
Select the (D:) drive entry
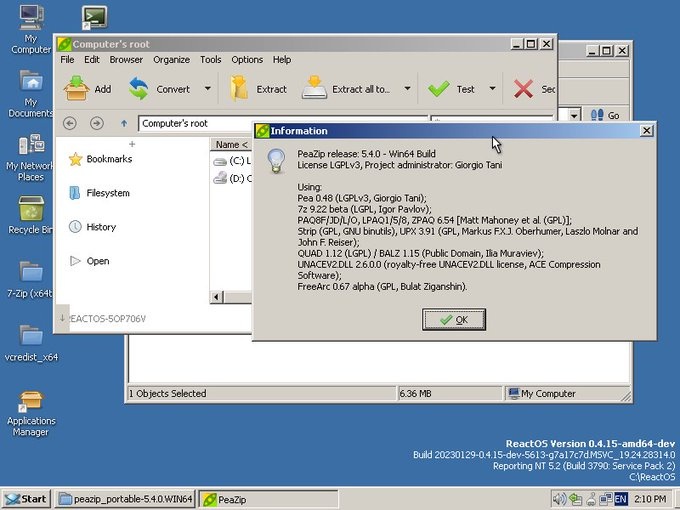pyautogui.click(x=232, y=178)
